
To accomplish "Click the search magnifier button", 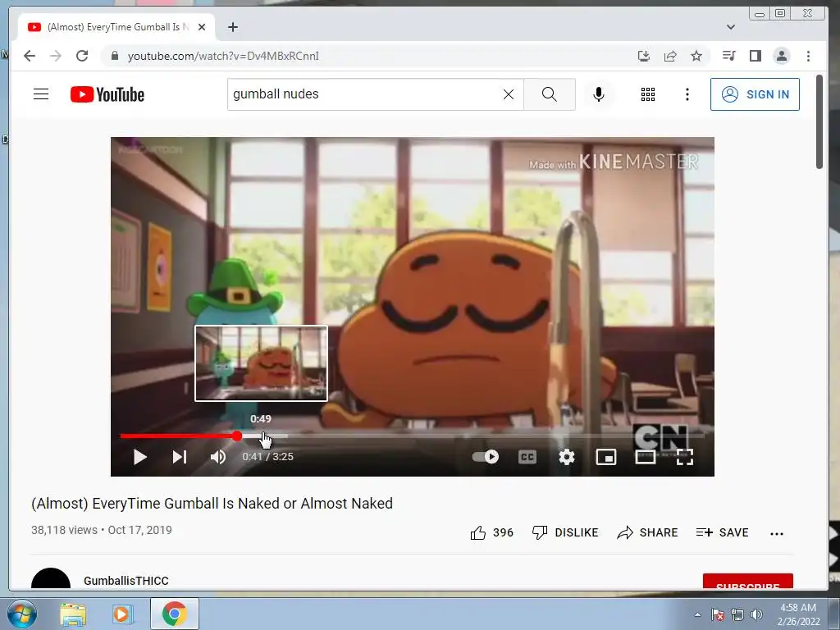I will click(x=549, y=94).
